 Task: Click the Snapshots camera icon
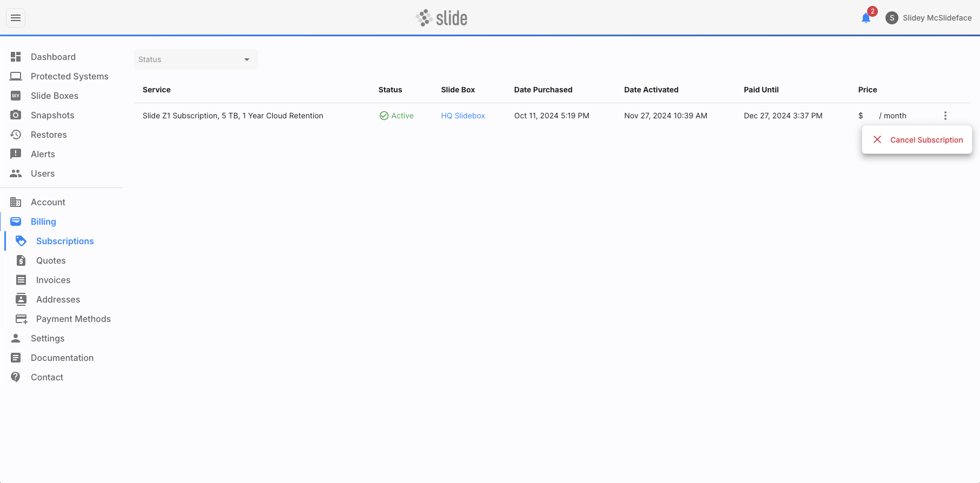click(x=16, y=115)
